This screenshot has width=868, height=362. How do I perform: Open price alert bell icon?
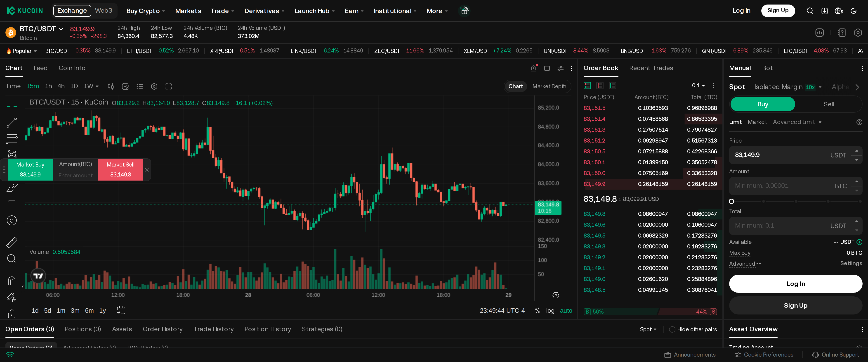point(533,68)
